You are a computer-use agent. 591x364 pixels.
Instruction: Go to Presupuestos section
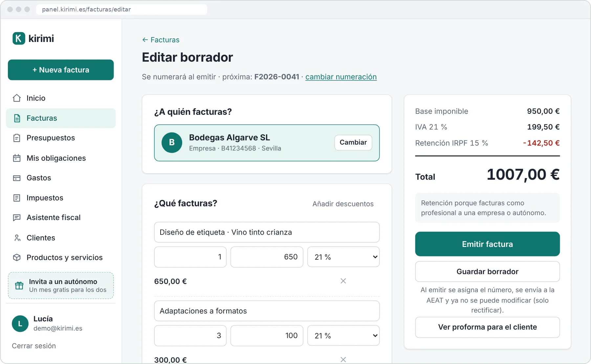pyautogui.click(x=61, y=138)
